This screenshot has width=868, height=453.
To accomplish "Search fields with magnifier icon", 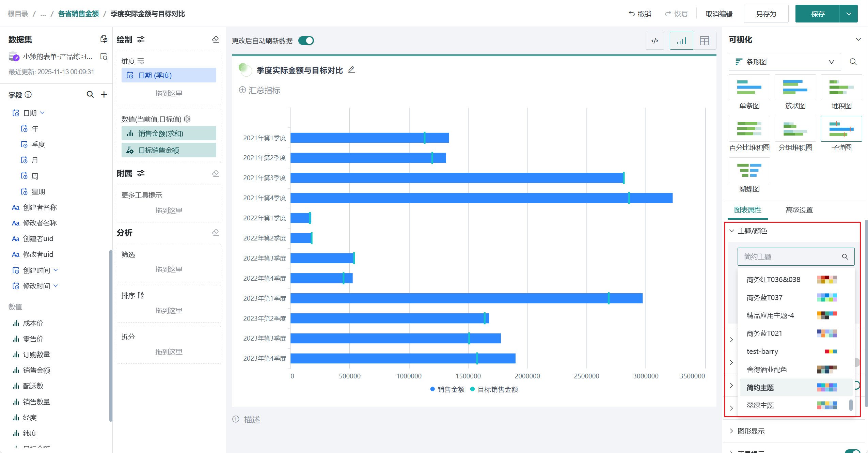I will tap(90, 94).
